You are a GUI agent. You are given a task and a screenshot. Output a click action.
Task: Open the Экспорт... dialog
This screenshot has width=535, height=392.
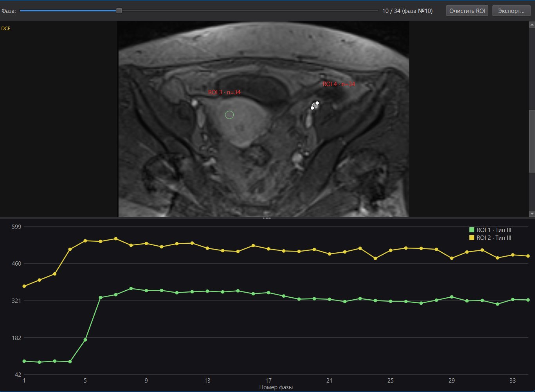click(x=511, y=11)
